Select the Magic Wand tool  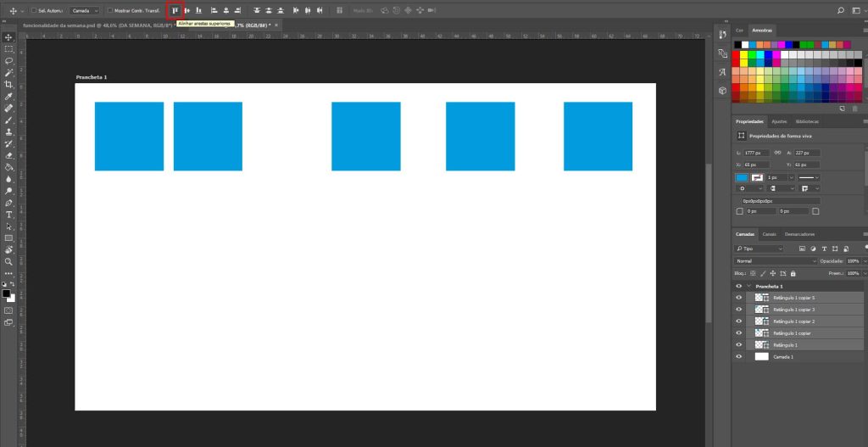coord(8,73)
